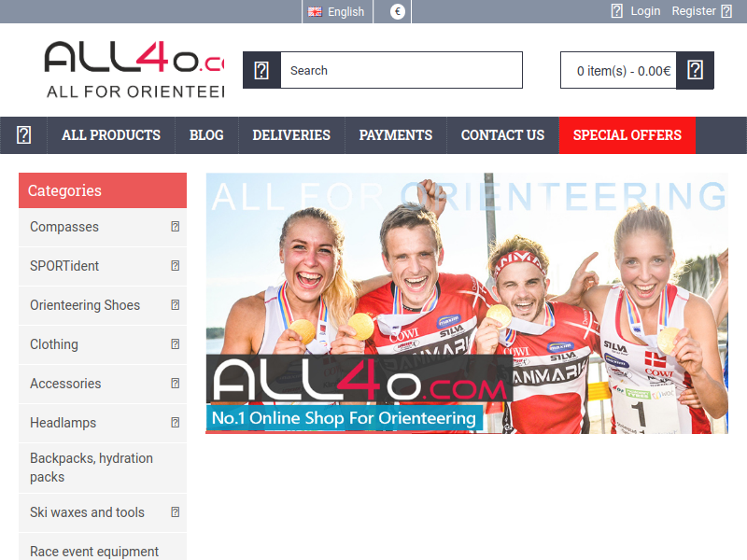
Task: Open the DELIVERIES menu item
Action: click(291, 135)
